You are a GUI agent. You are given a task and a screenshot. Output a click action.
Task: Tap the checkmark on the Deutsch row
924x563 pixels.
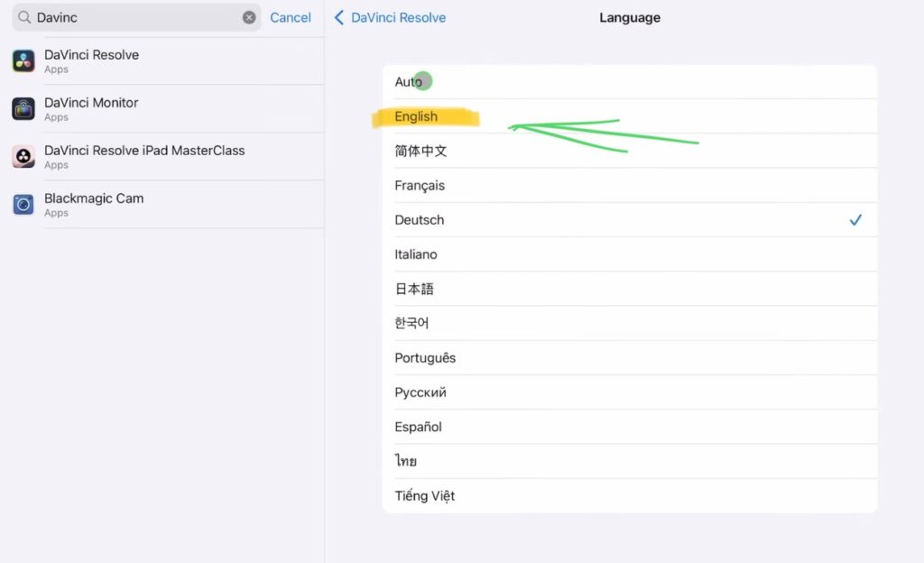click(855, 220)
